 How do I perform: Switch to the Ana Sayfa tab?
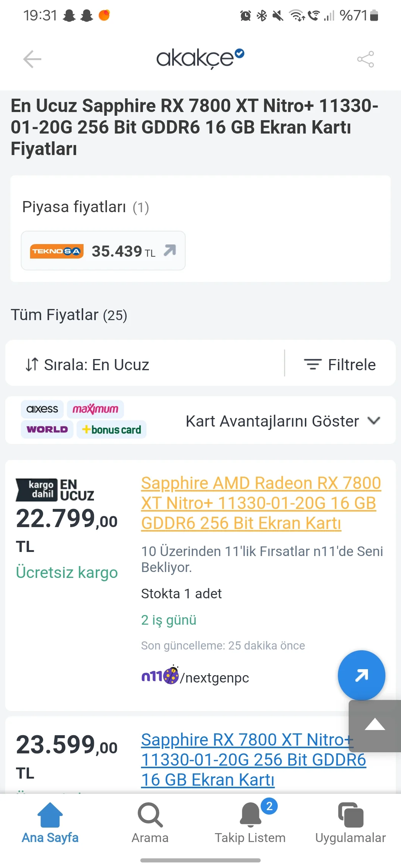(x=50, y=822)
